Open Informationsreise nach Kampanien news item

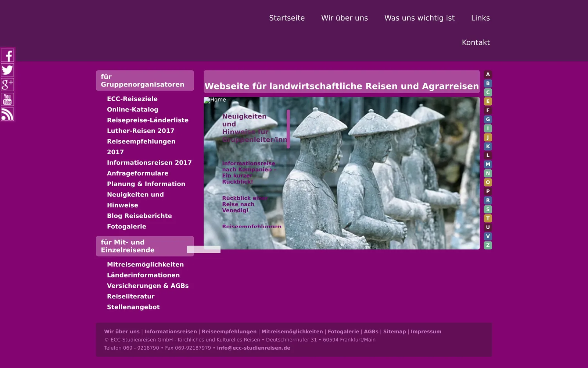[x=249, y=173]
